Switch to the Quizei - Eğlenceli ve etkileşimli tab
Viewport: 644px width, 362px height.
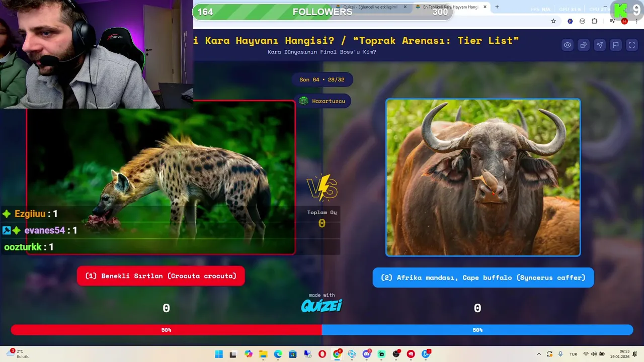(x=371, y=7)
